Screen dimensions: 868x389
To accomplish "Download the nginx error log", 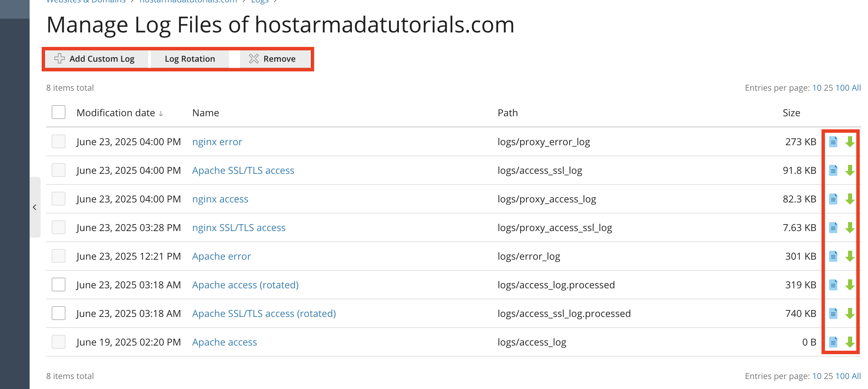I will pos(850,142).
